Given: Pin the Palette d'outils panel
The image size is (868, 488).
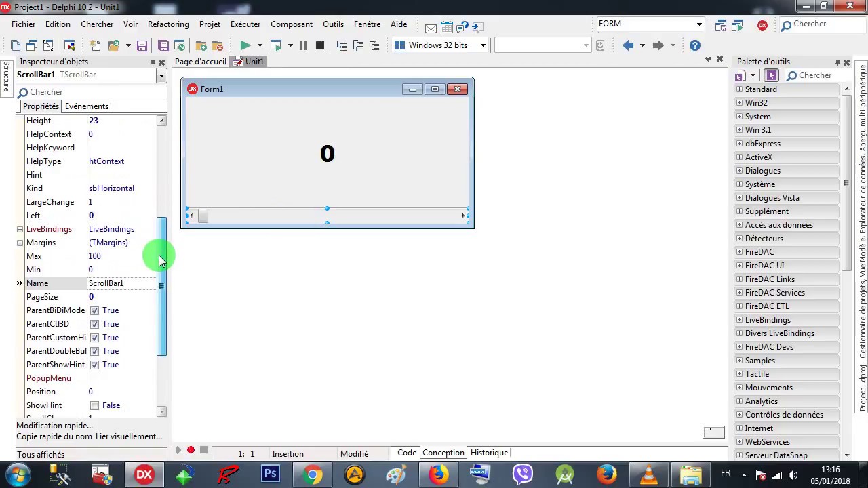Looking at the screenshot, I should pos(837,62).
